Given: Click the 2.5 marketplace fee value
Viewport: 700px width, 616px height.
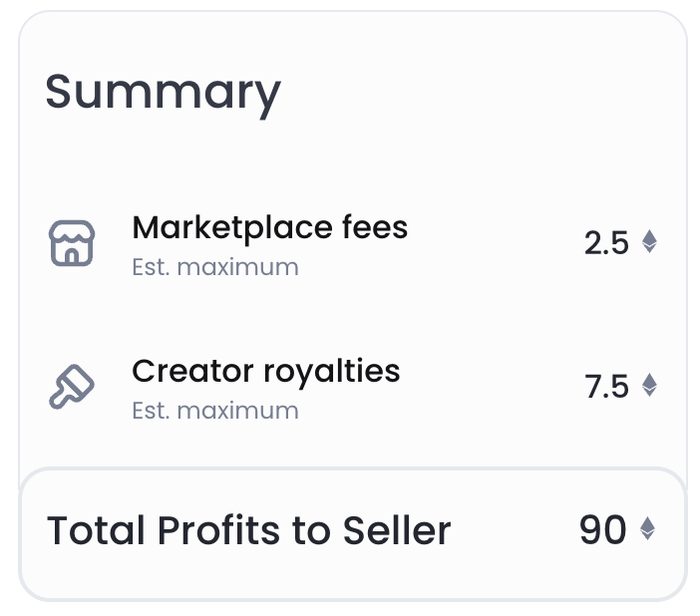Looking at the screenshot, I should [x=606, y=243].
